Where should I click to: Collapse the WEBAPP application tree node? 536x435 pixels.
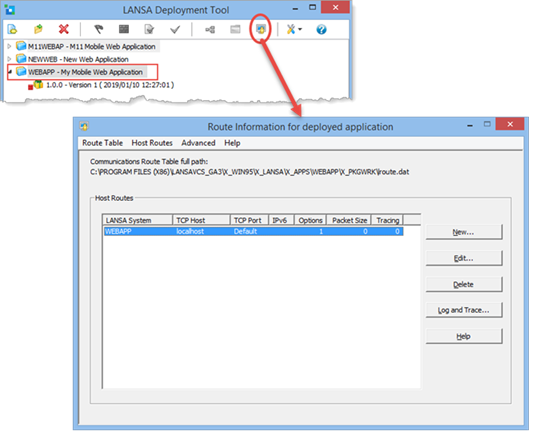point(10,72)
